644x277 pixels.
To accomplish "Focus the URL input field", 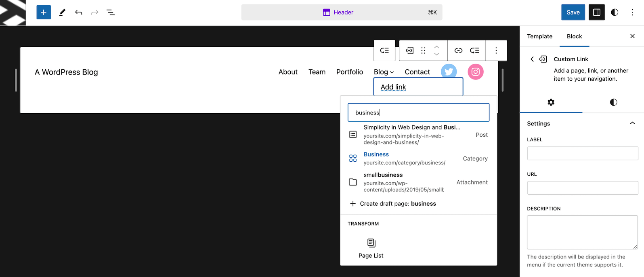I will (583, 188).
